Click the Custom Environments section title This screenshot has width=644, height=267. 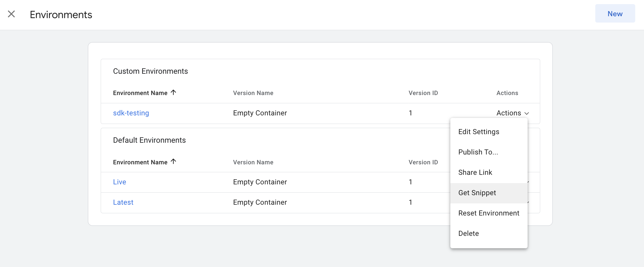(150, 71)
